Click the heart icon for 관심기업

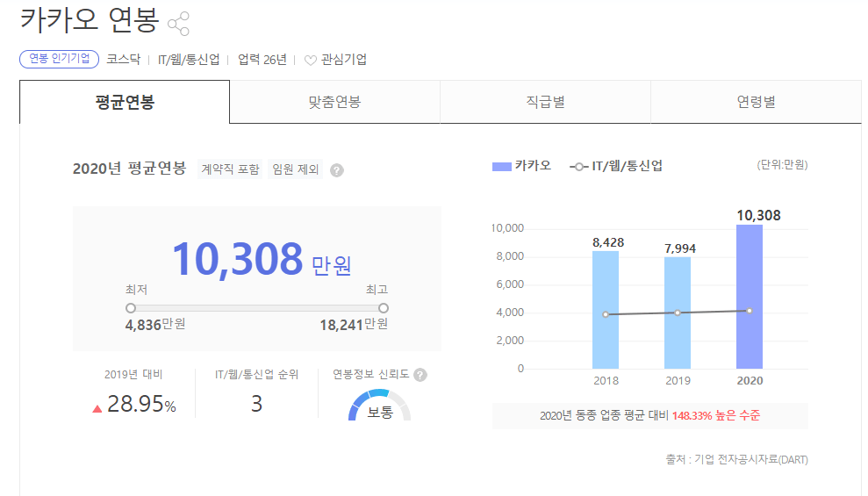pos(311,60)
